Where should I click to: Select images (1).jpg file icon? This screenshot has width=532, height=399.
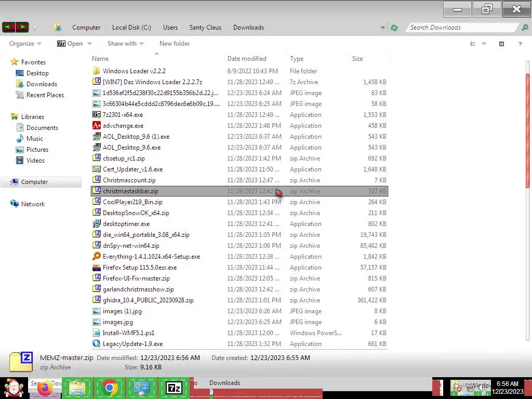coord(96,311)
